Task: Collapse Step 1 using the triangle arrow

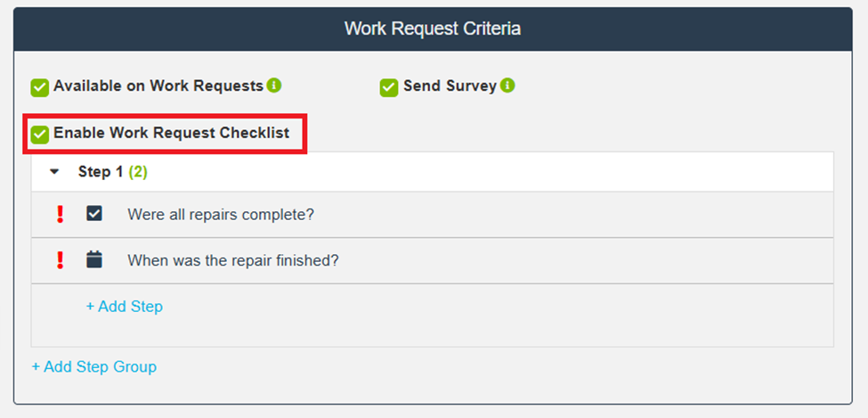Action: pos(54,172)
